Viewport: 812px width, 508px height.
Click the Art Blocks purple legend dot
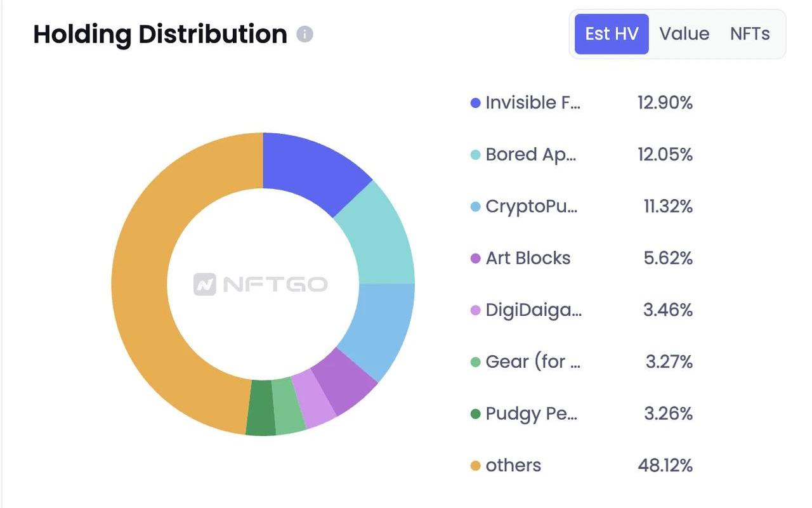[475, 259]
